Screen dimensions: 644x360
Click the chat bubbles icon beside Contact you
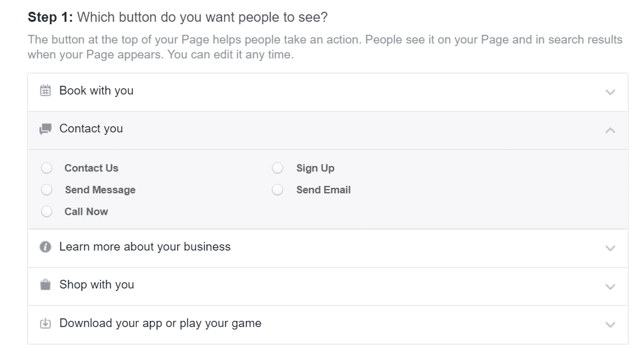45,129
